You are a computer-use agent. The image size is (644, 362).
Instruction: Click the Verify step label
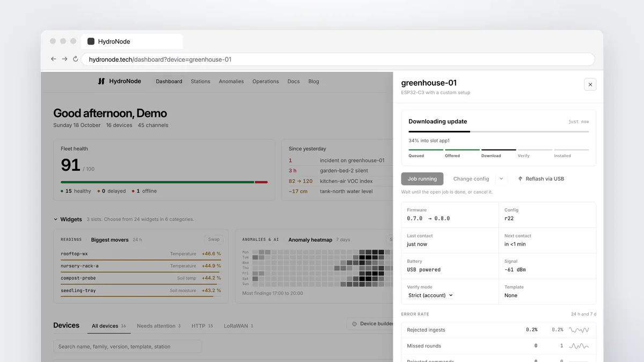[524, 156]
